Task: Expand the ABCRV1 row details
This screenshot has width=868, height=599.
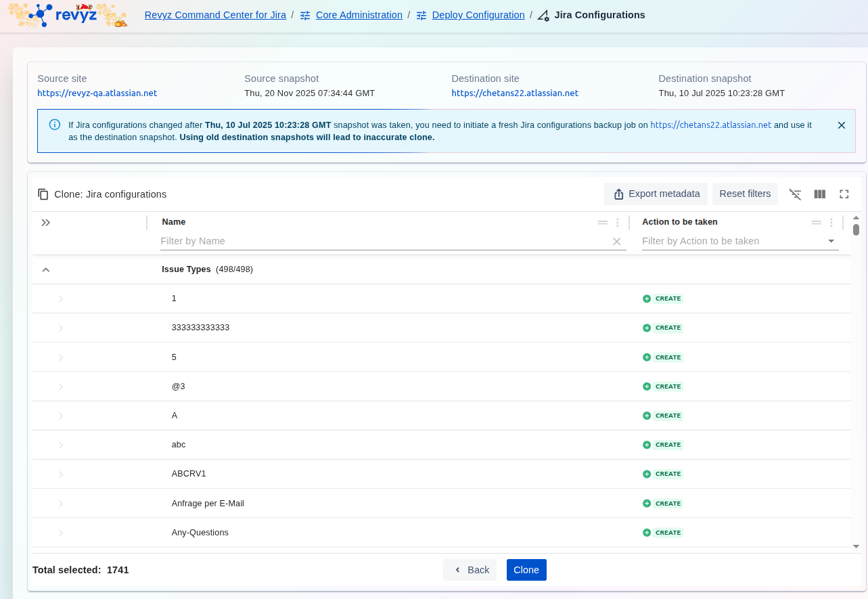Action: pyautogui.click(x=61, y=474)
